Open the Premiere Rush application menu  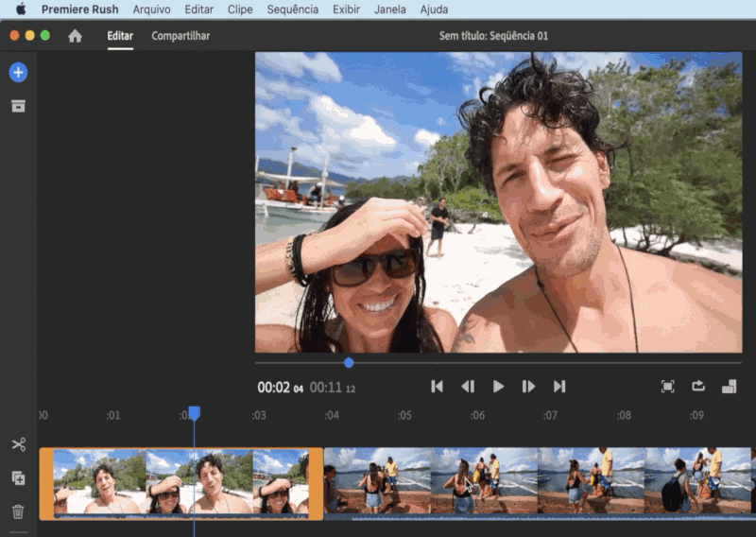pos(79,9)
